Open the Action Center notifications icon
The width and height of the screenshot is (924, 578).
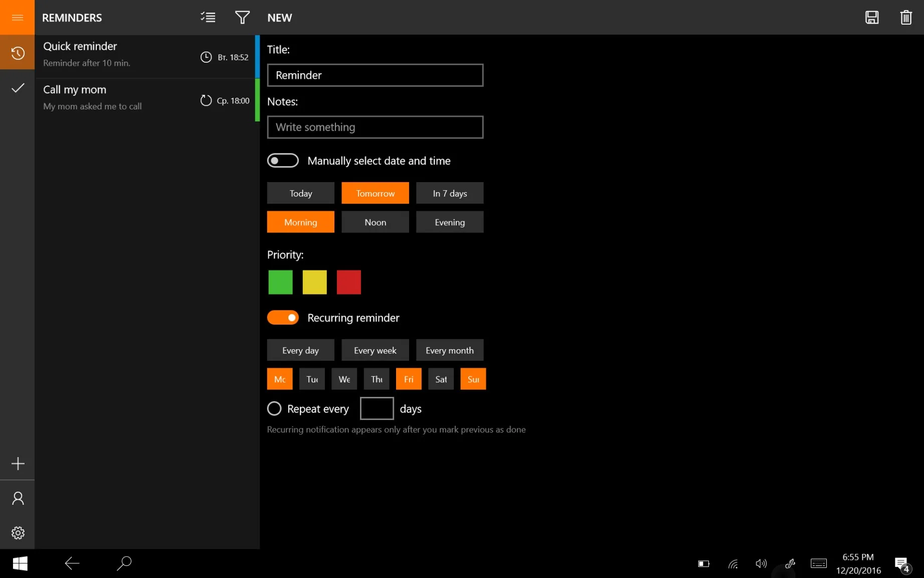(x=902, y=564)
